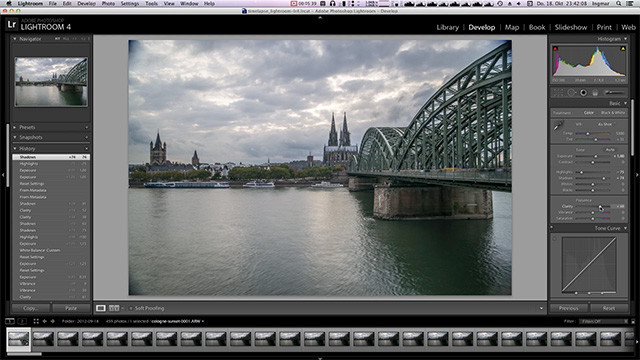Open toolbar content menu arrow
Screen dimensions: 640x360
(x=541, y=308)
